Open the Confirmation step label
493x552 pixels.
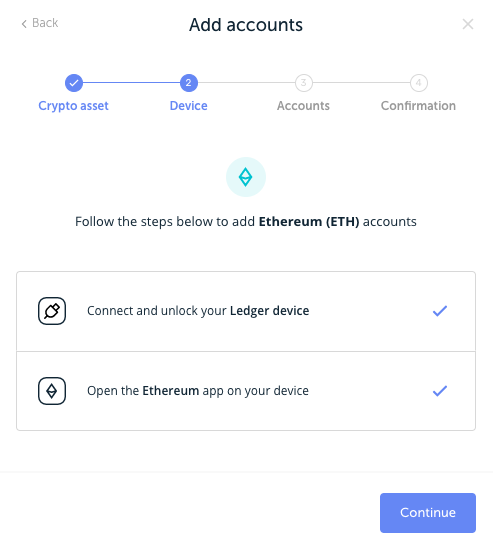(x=418, y=106)
